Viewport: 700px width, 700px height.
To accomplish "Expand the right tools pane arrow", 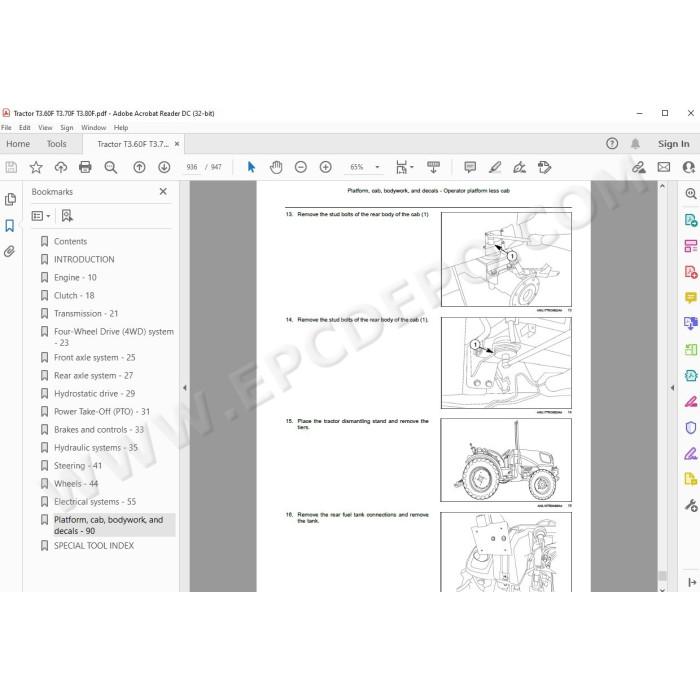I will (672, 388).
